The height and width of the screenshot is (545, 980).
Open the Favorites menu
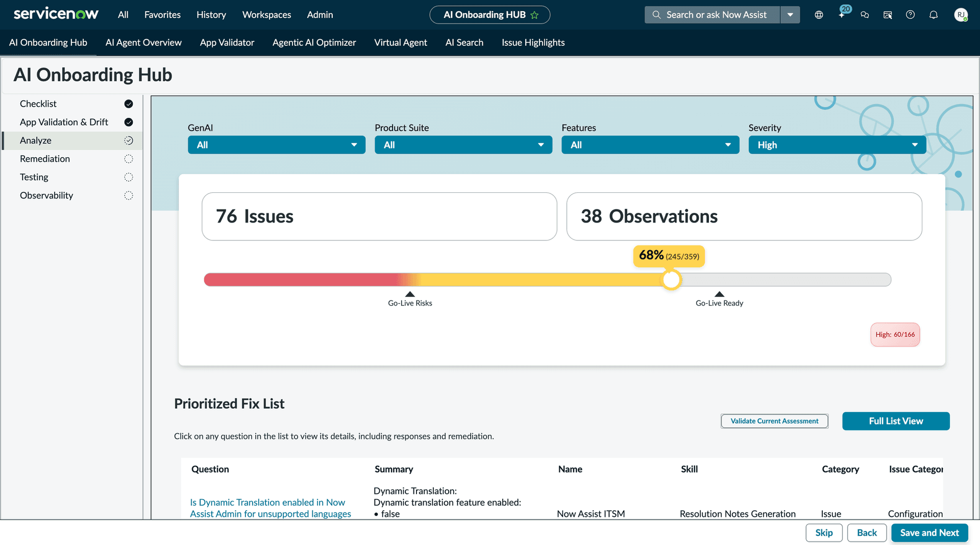(162, 15)
